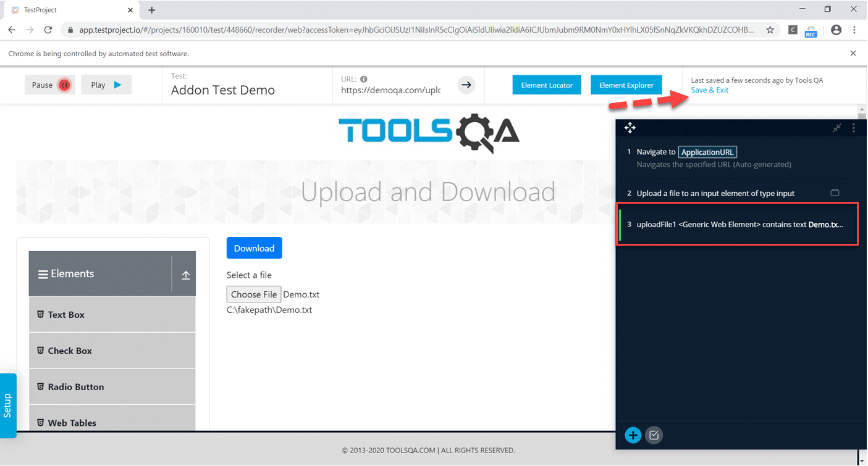Grab the recorder panel move handle icon

[630, 128]
